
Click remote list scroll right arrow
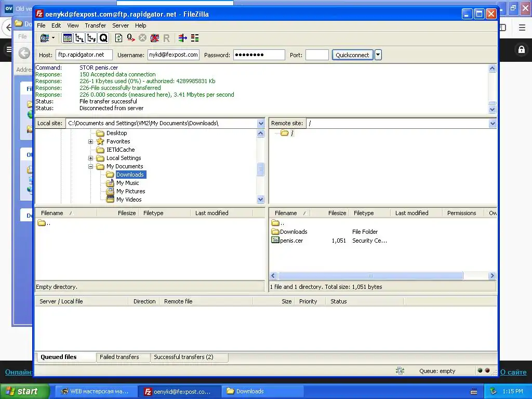click(x=493, y=276)
